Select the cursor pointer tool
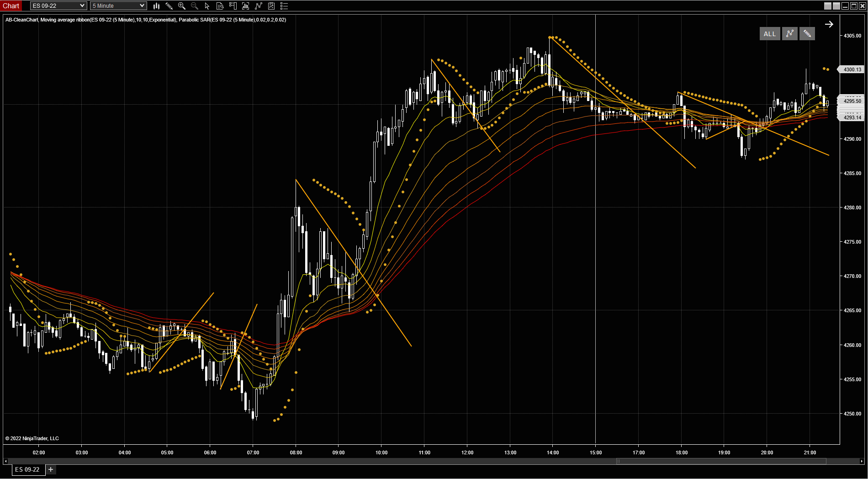The image size is (868, 479). tap(207, 6)
